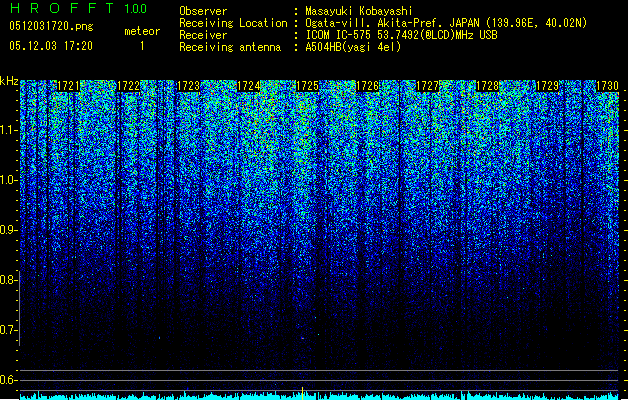Click the 1723 time marker
The image size is (629, 400).
point(188,86)
